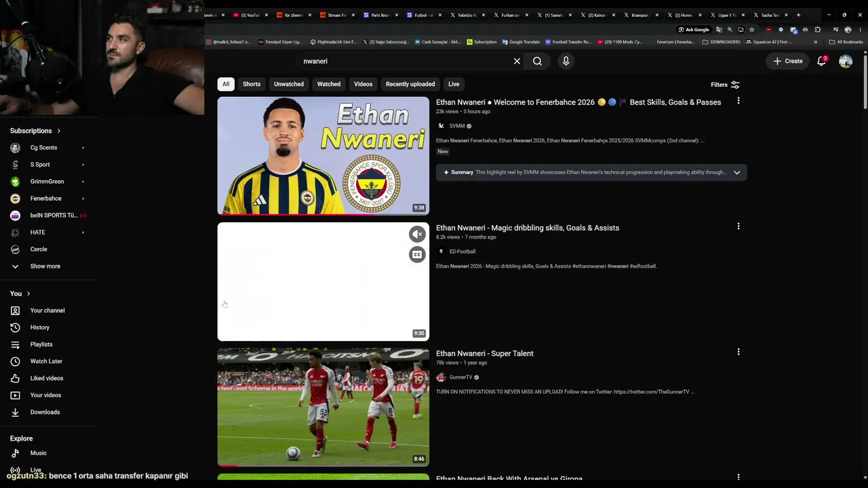Viewport: 868px width, 488px height.
Task: Open the Welcome to Fenerbahce 2026 thumbnail
Action: pos(323,156)
